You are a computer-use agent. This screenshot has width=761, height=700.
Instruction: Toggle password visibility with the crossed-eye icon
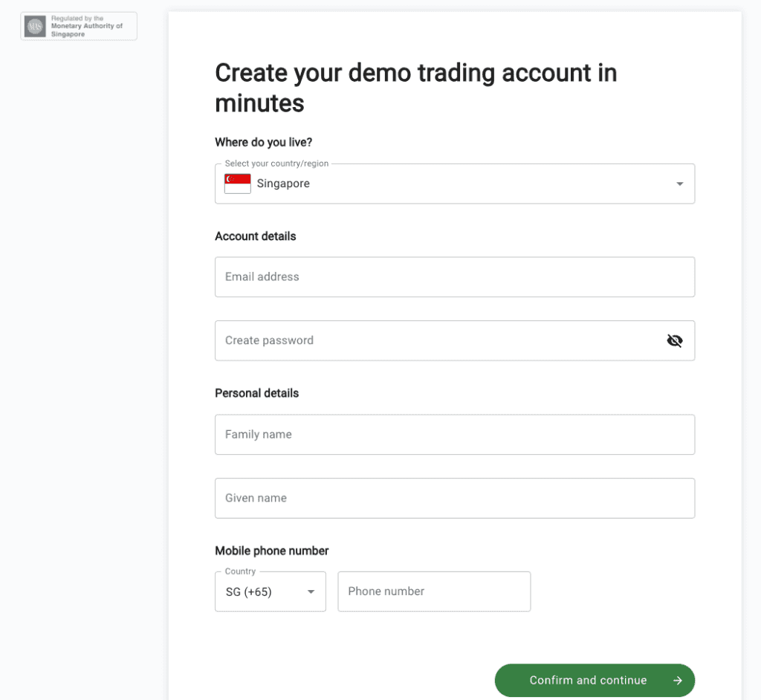point(675,341)
